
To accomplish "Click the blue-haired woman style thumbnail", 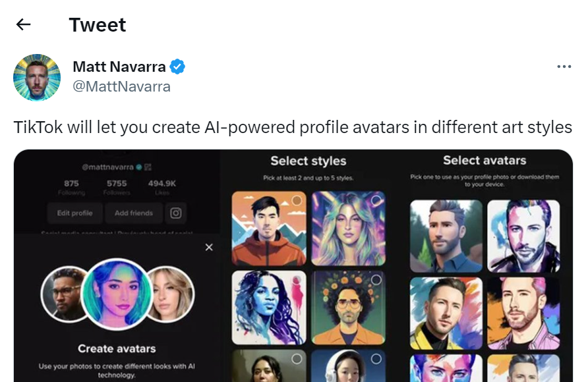I will 269,307.
